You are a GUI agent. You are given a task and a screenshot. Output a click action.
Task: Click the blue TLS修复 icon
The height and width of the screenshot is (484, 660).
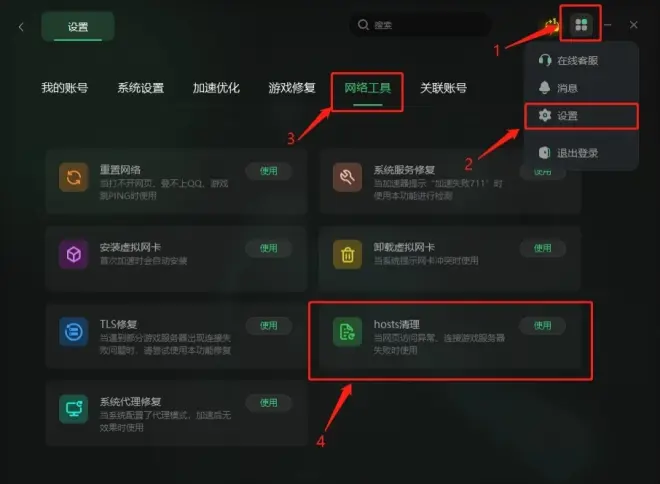(x=74, y=332)
